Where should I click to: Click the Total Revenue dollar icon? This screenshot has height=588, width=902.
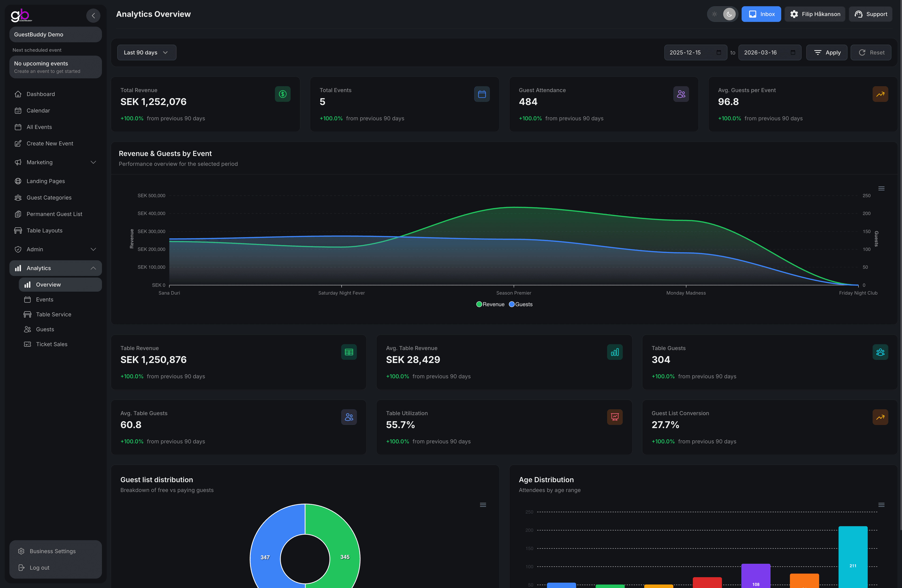click(282, 94)
